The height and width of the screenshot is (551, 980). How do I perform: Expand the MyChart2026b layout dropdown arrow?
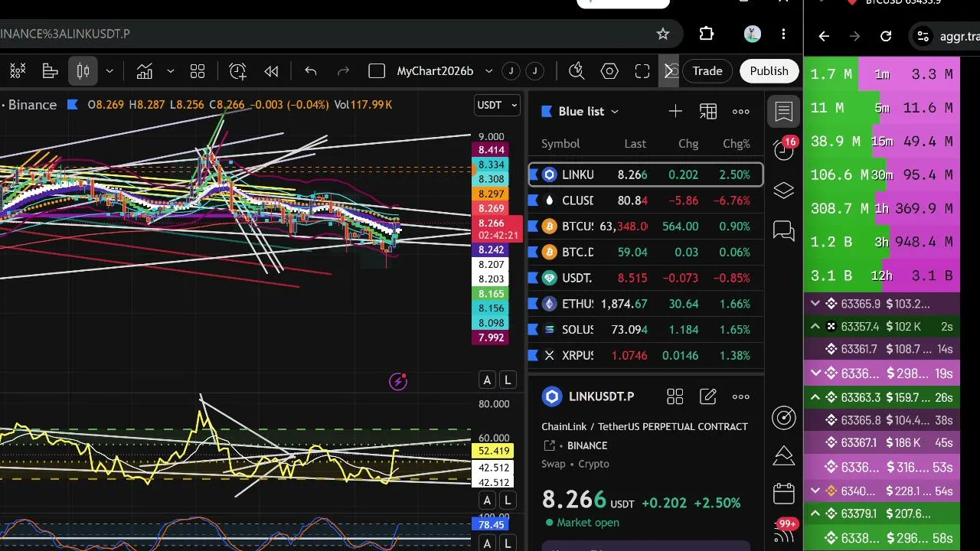(488, 71)
